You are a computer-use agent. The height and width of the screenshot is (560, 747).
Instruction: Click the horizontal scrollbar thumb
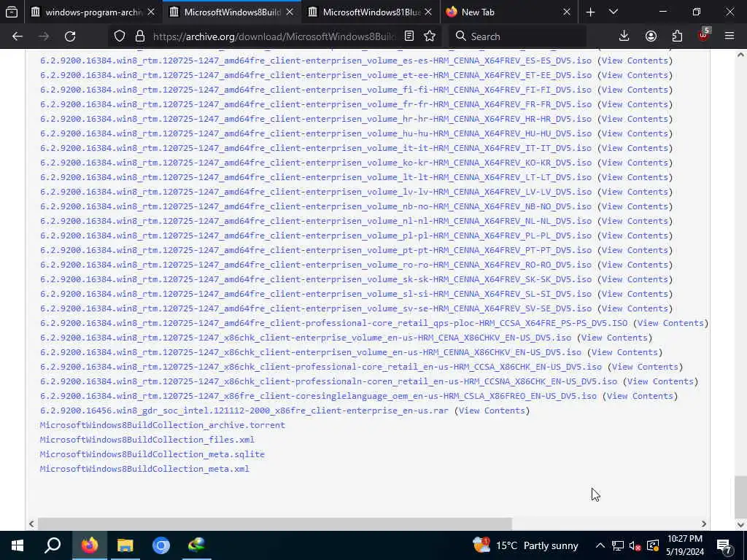(275, 524)
